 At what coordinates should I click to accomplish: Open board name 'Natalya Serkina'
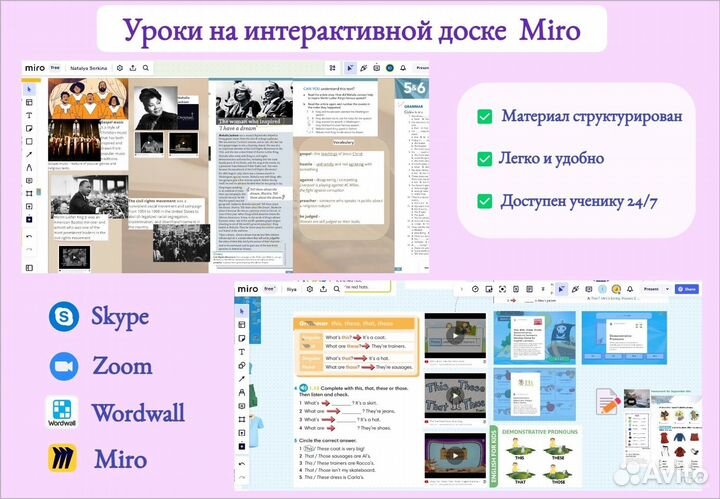[89, 68]
